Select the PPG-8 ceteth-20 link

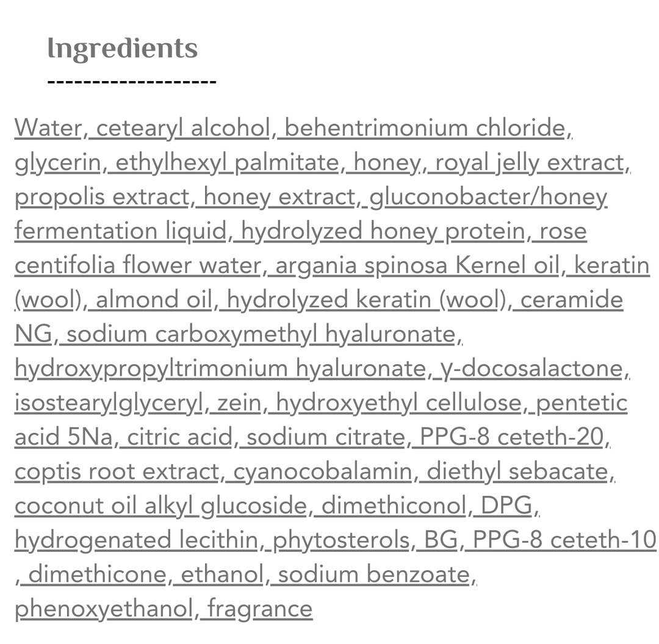(512, 437)
